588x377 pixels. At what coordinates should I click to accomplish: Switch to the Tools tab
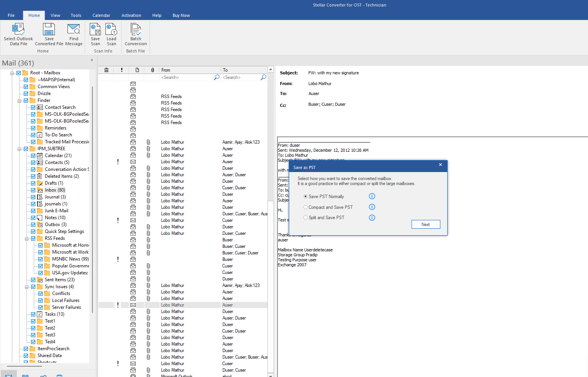[x=76, y=15]
